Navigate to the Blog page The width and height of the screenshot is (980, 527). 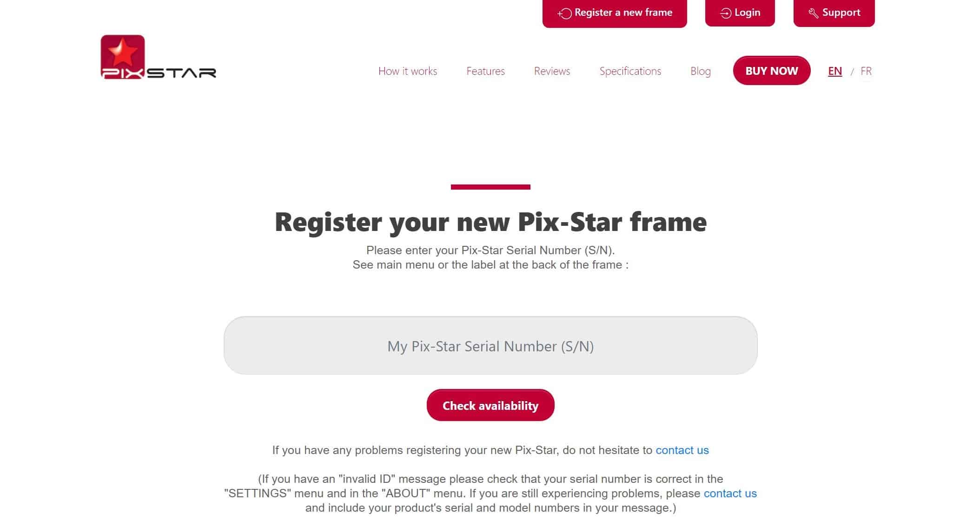700,71
